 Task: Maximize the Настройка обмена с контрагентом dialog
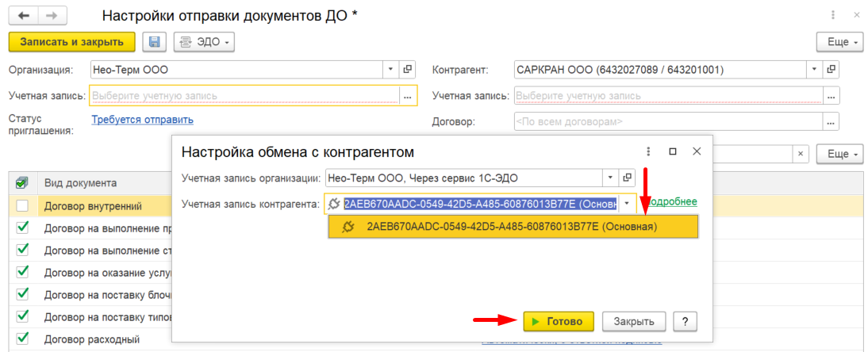click(673, 151)
